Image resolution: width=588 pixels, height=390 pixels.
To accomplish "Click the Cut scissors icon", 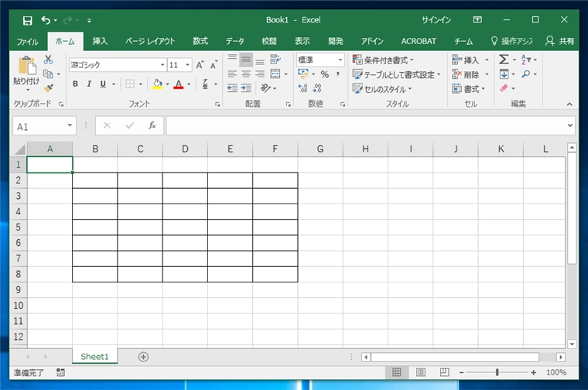I will 49,60.
